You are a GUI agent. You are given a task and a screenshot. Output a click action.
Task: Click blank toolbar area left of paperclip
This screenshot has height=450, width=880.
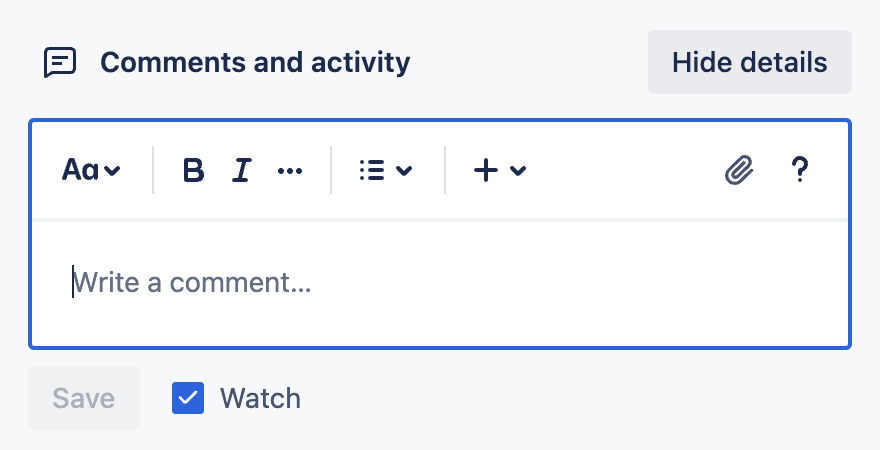623,170
